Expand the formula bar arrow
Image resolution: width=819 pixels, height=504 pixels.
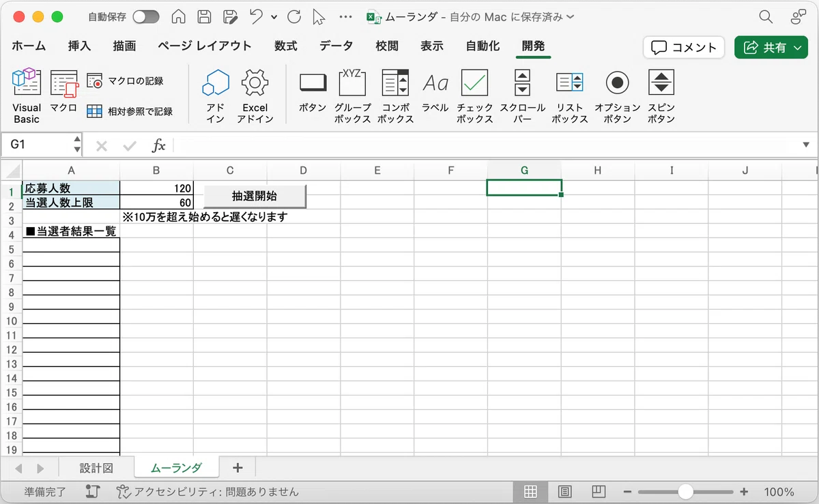tap(806, 145)
